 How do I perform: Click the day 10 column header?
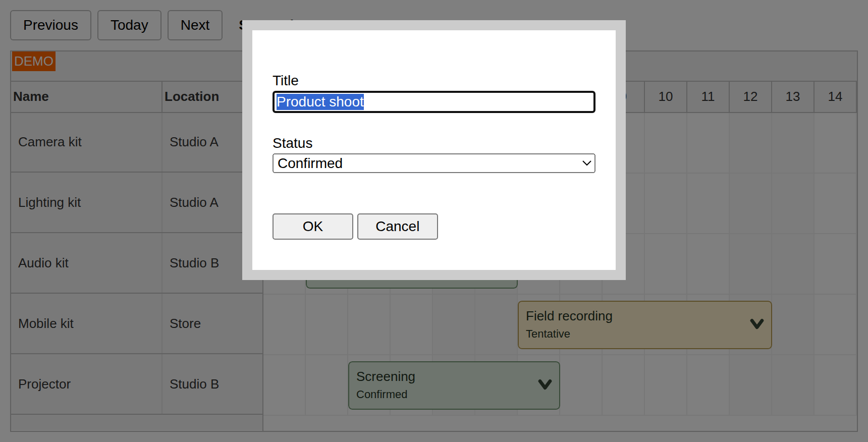click(x=666, y=97)
